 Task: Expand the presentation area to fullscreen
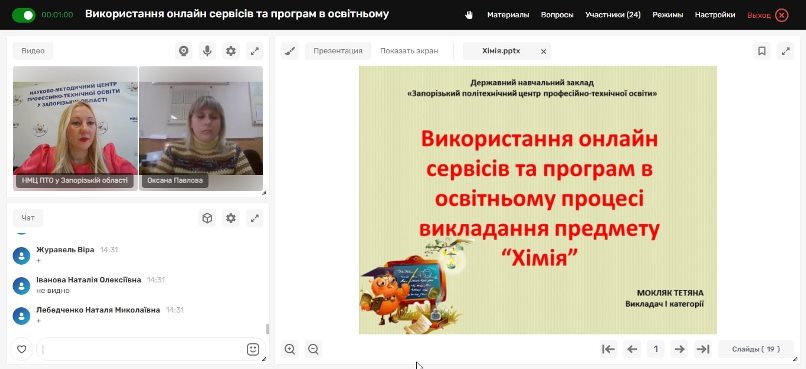tap(785, 51)
